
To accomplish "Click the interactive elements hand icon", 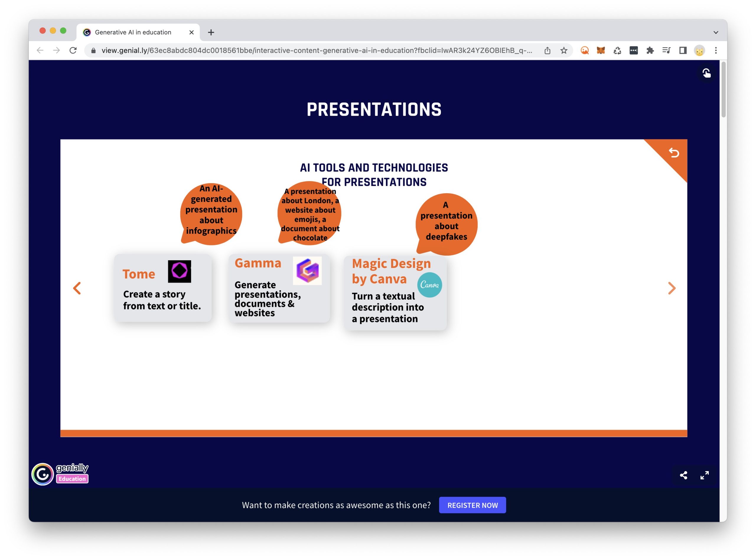I will click(x=706, y=73).
